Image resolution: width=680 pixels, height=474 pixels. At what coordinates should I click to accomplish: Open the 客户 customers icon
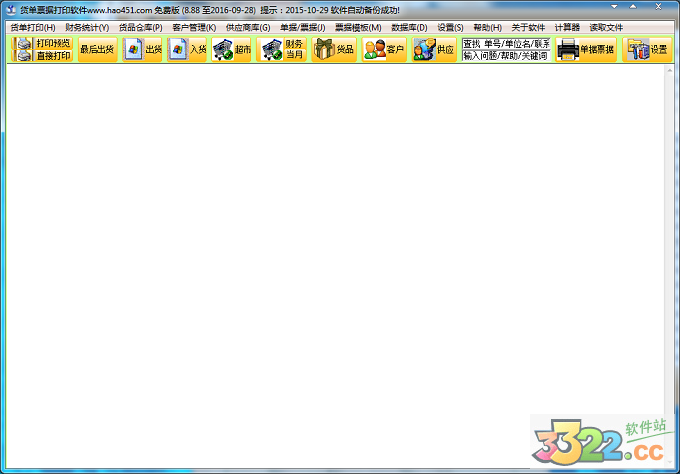click(x=384, y=49)
